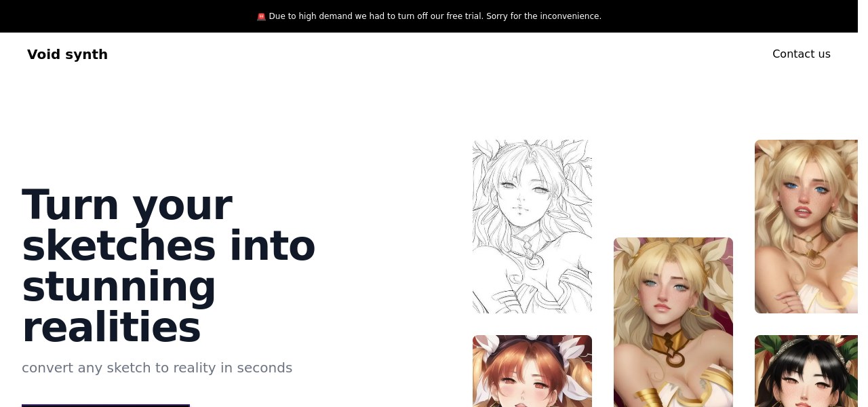Select the black-haired character thumbnail

point(806,371)
